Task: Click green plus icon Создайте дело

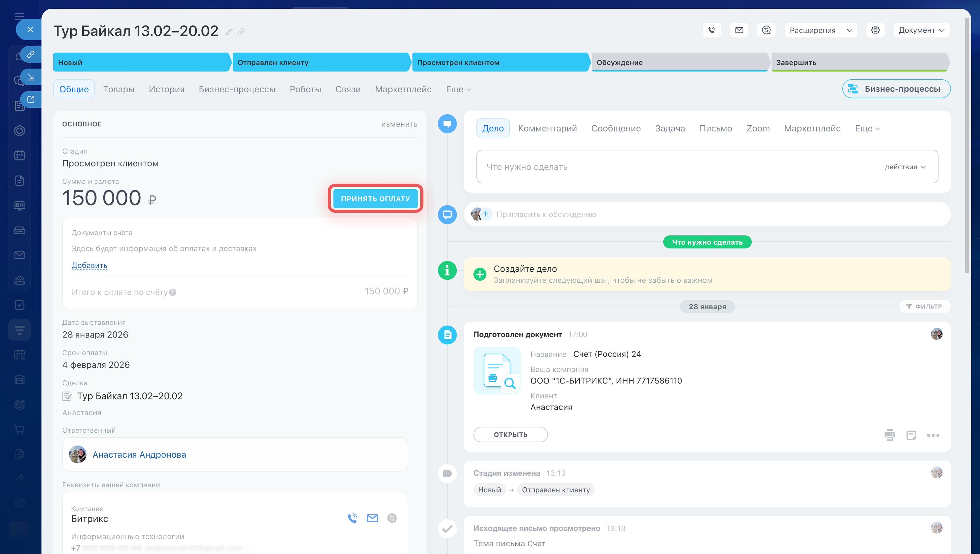Action: [x=480, y=274]
